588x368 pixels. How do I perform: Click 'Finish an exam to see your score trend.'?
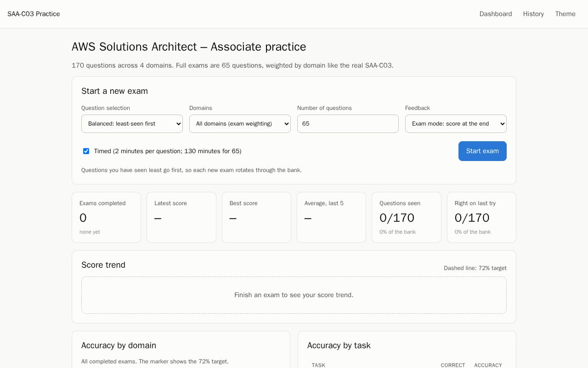(x=294, y=295)
